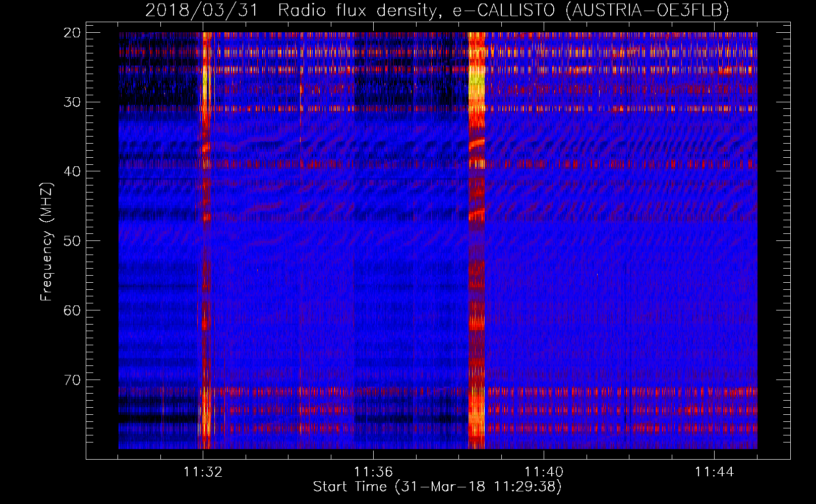Click the 30 frequency tick label
Screen dimensions: 816x504
tap(73, 102)
